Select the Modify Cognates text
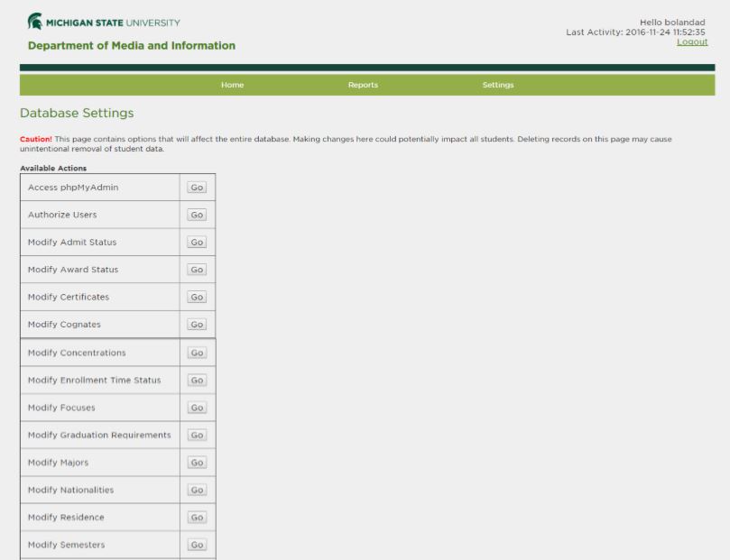 coord(64,324)
